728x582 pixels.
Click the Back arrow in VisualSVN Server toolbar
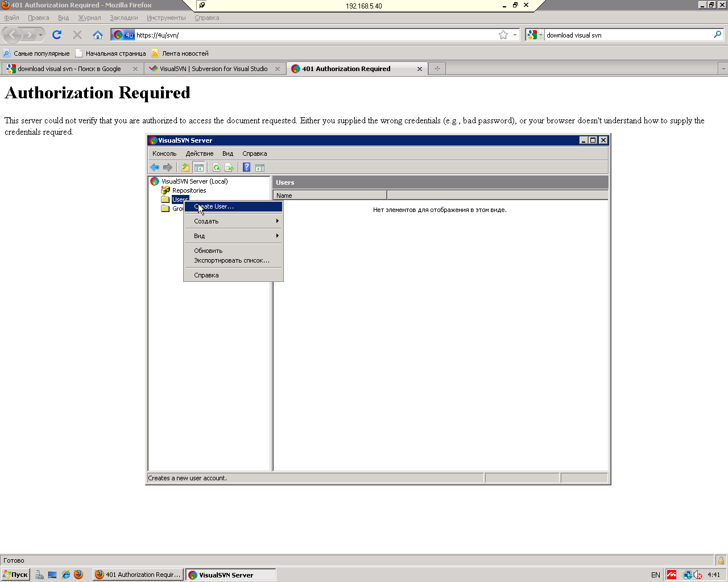coord(155,167)
